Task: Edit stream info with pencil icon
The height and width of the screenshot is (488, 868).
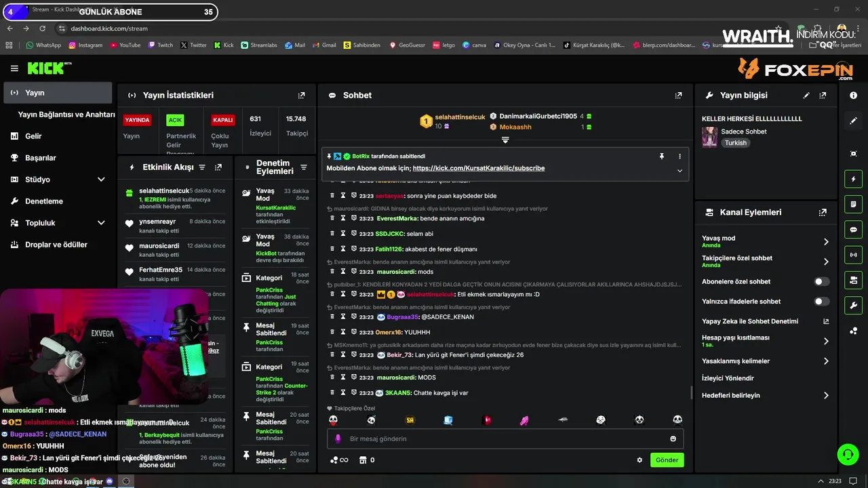Action: pyautogui.click(x=806, y=96)
